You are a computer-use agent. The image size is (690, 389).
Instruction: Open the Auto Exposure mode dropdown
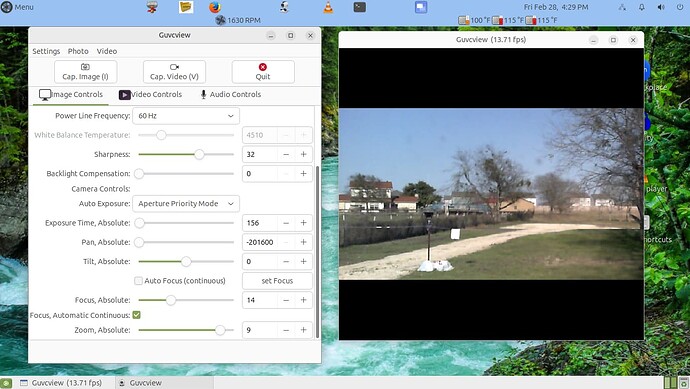(186, 204)
